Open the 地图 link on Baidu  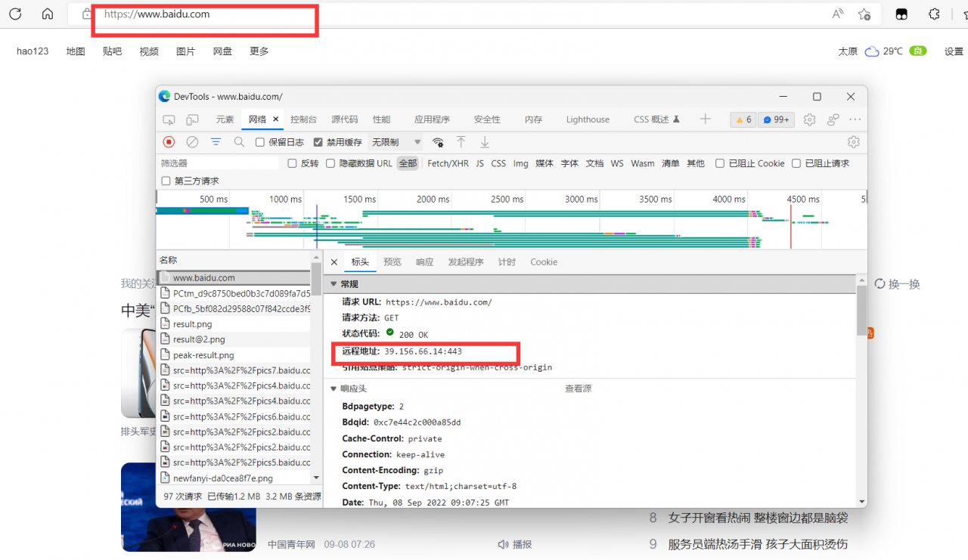76,51
